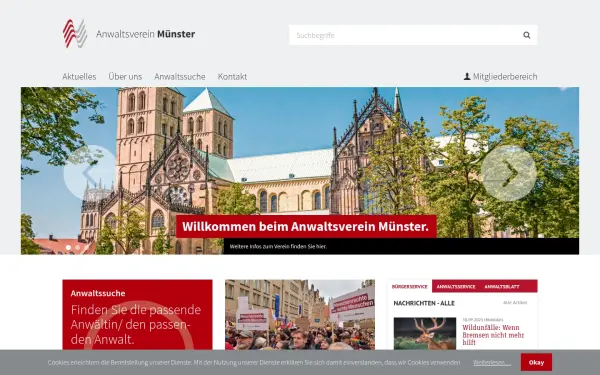Click the Willkommen beim Anwaltsverein Münster banner
Viewport: 600px width, 375px height.
[x=306, y=227]
